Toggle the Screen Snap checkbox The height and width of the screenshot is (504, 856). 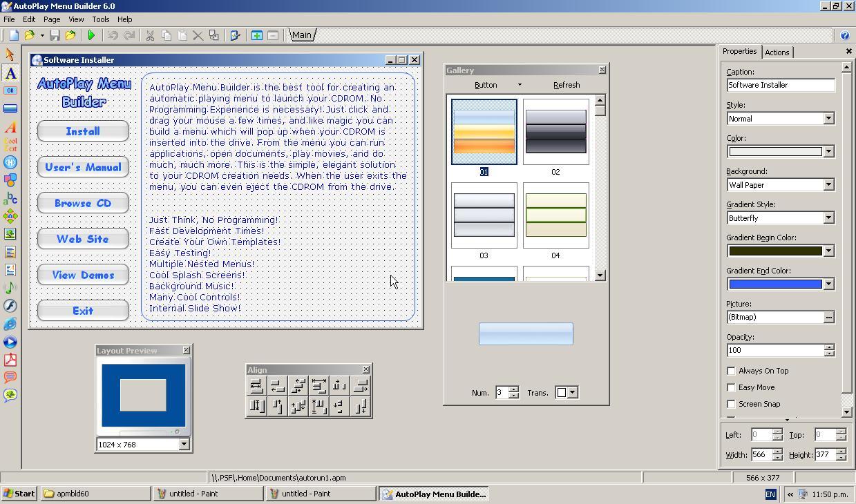pyautogui.click(x=731, y=404)
